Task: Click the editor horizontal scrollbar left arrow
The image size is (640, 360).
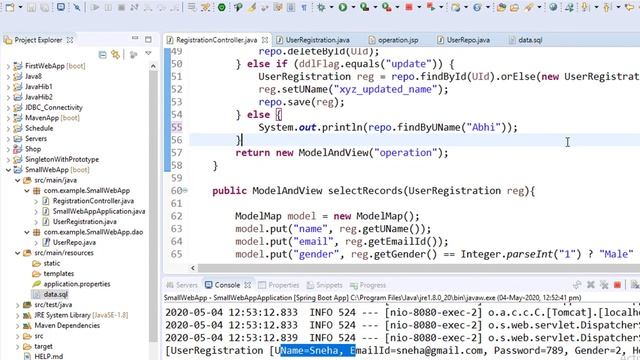Action: tap(193, 268)
